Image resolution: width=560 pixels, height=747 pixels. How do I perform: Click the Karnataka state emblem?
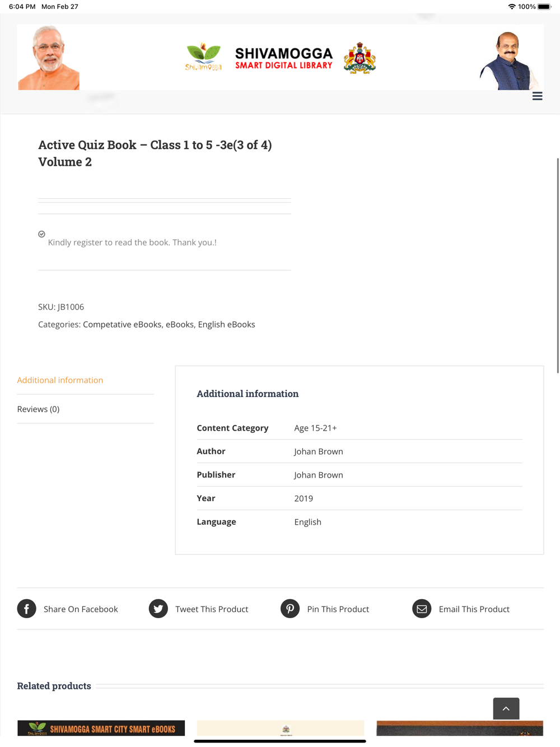point(360,58)
